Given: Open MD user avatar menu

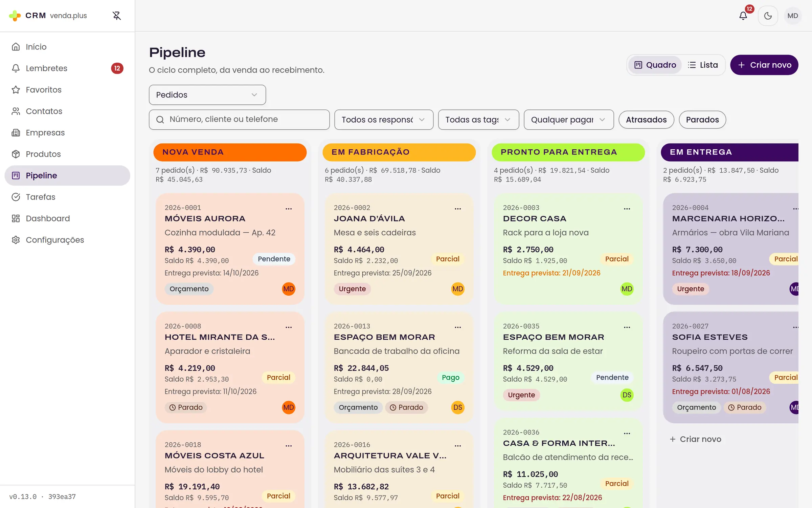Looking at the screenshot, I should pyautogui.click(x=792, y=16).
